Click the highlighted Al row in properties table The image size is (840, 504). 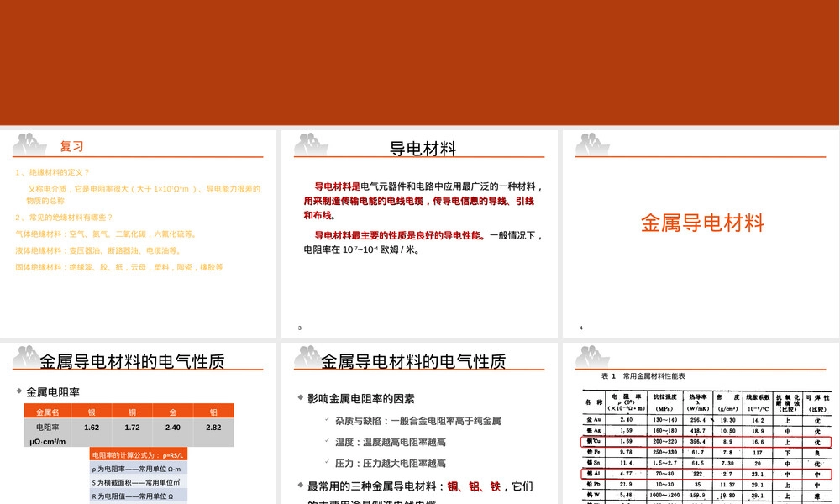[706, 474]
